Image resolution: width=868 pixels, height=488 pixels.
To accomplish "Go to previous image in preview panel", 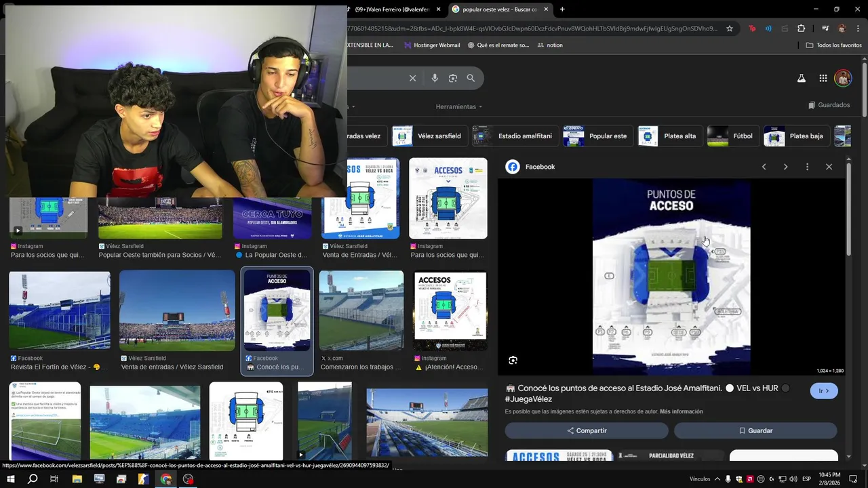I will pyautogui.click(x=764, y=167).
